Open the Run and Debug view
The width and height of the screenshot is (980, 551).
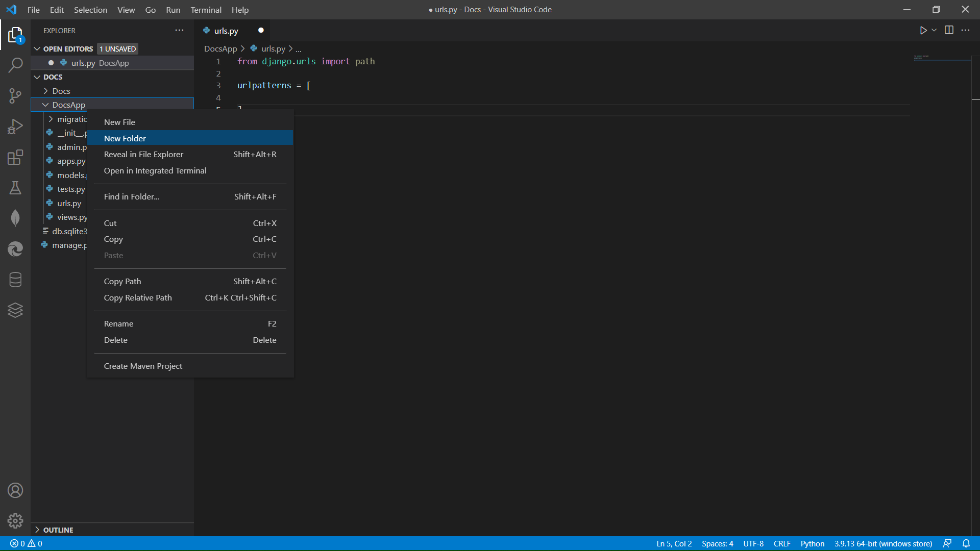(15, 126)
